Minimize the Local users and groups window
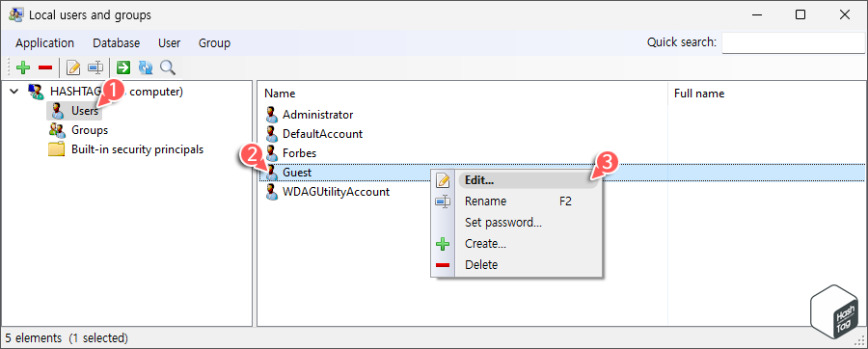The image size is (868, 349). [757, 14]
